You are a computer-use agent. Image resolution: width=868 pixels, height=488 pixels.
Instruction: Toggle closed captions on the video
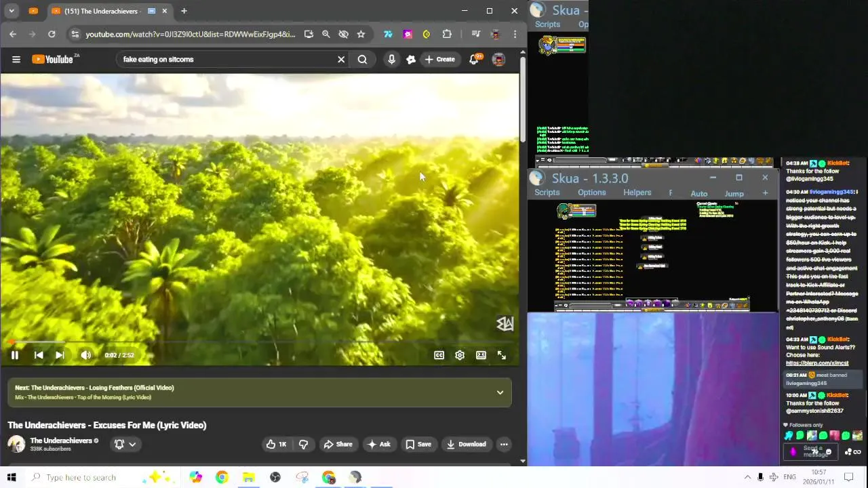439,355
